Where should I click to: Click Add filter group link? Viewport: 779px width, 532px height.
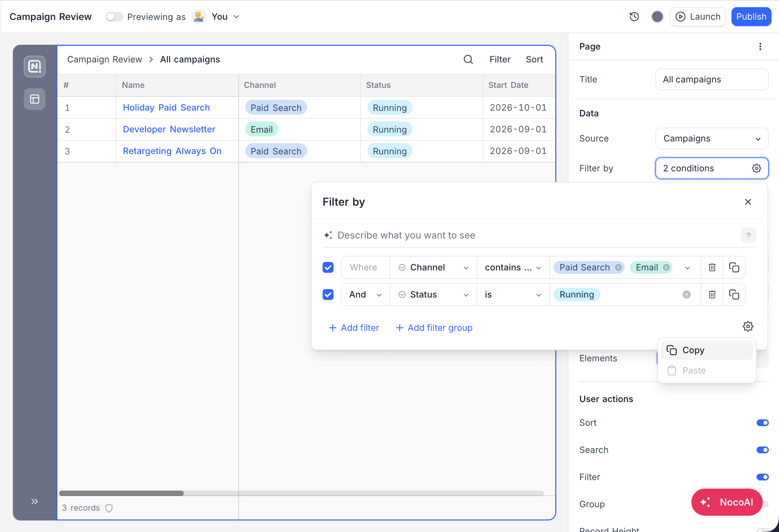pos(434,328)
